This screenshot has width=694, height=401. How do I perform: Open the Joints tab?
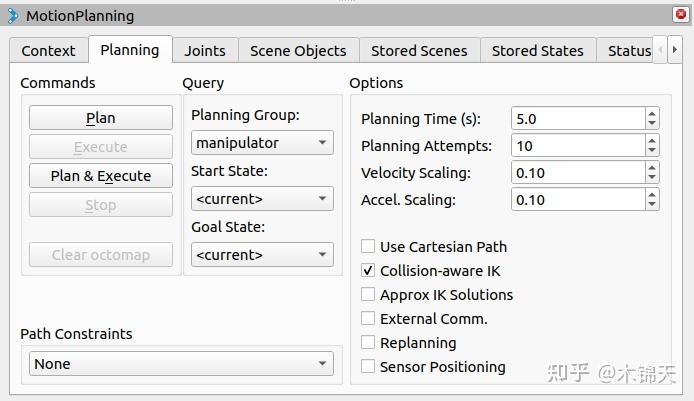point(205,51)
